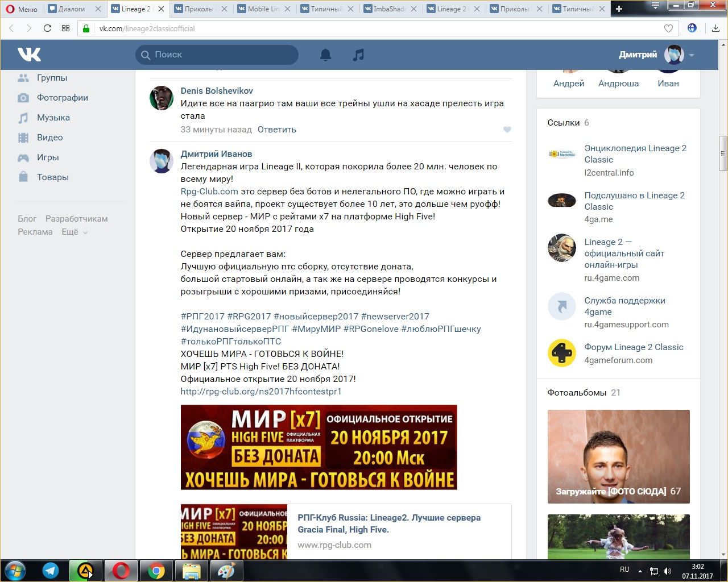Open the Windows Start button

pos(16,571)
